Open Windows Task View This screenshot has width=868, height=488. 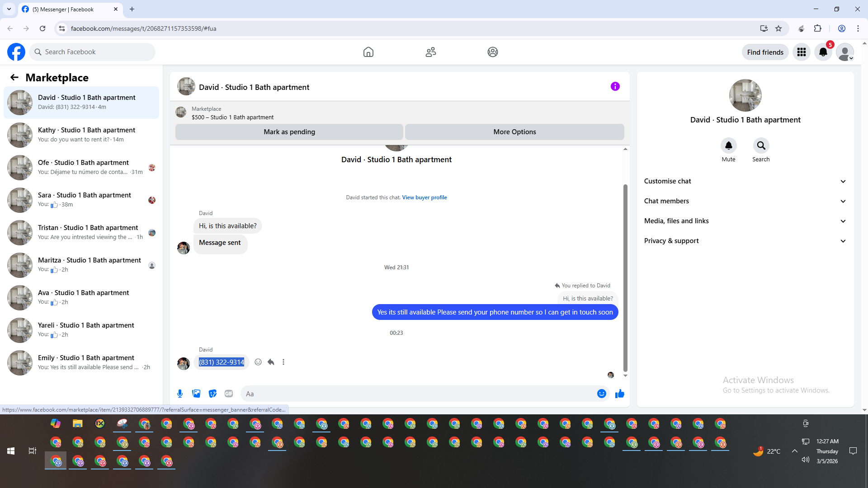[33, 451]
